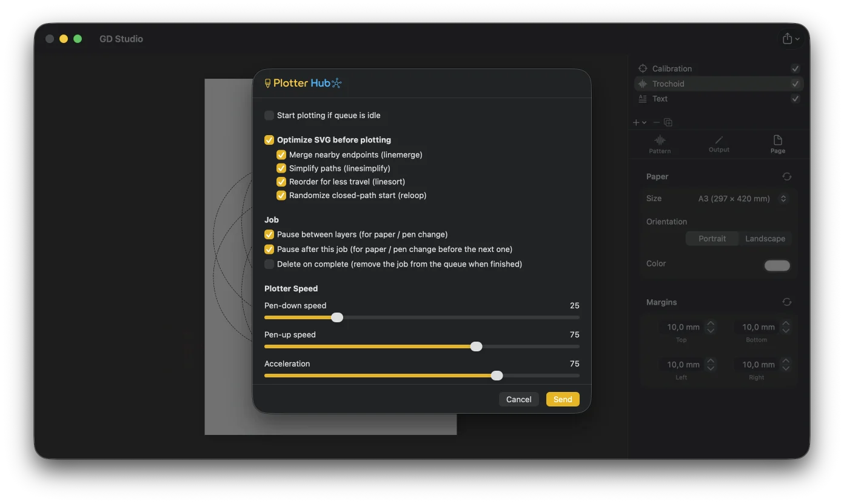Enable Start plotting if queue is idle

(269, 115)
